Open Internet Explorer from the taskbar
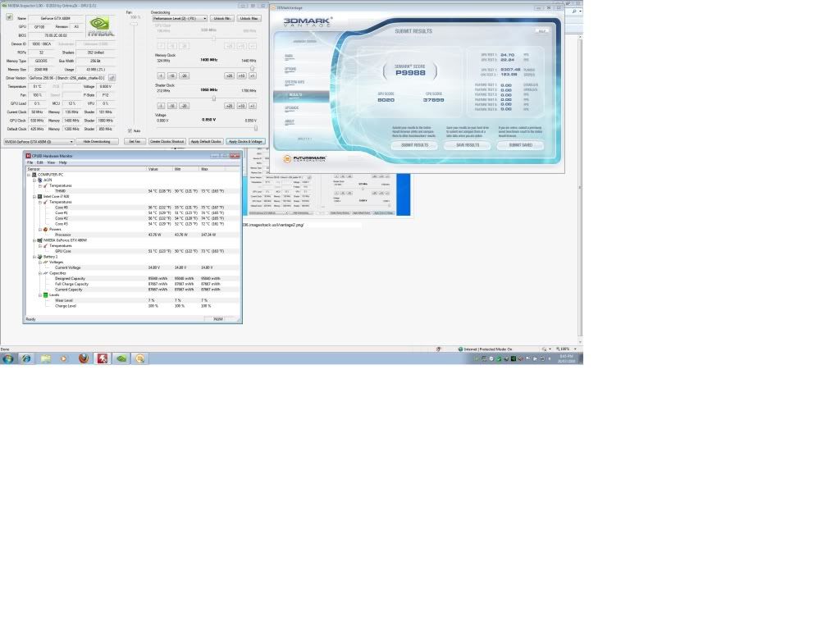 point(25,358)
